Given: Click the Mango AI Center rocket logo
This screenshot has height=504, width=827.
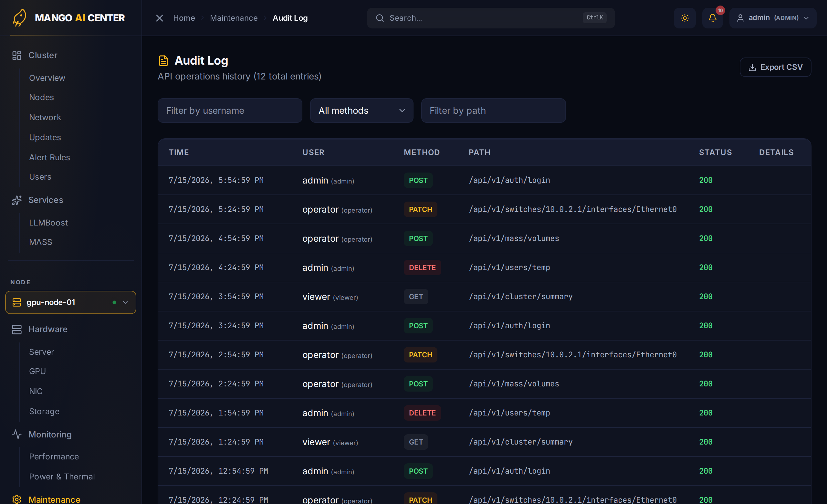Looking at the screenshot, I should pos(19,18).
